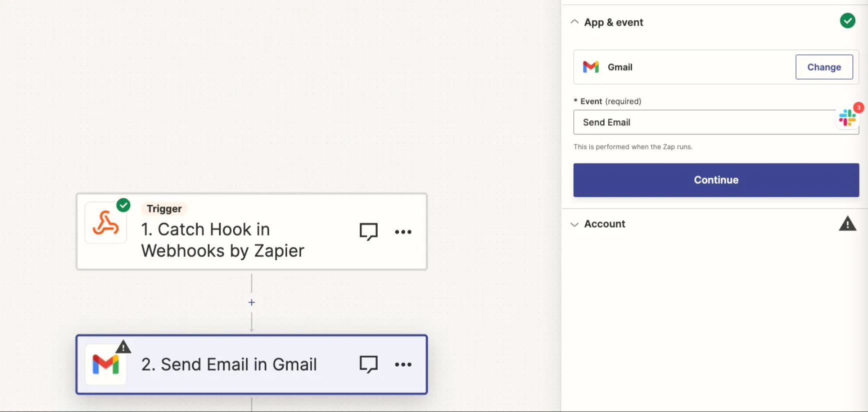868x412 pixels.
Task: Open comments on the Send Email step
Action: click(x=368, y=364)
